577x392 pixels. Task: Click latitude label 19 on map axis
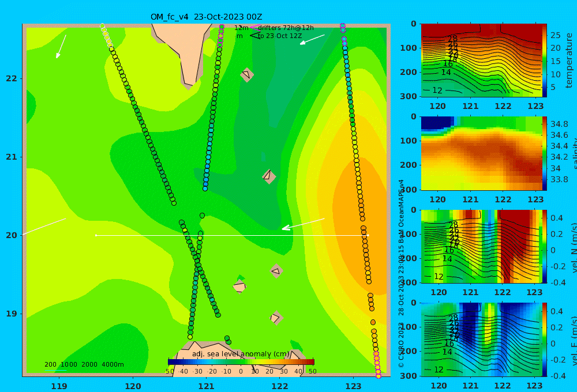pos(12,314)
